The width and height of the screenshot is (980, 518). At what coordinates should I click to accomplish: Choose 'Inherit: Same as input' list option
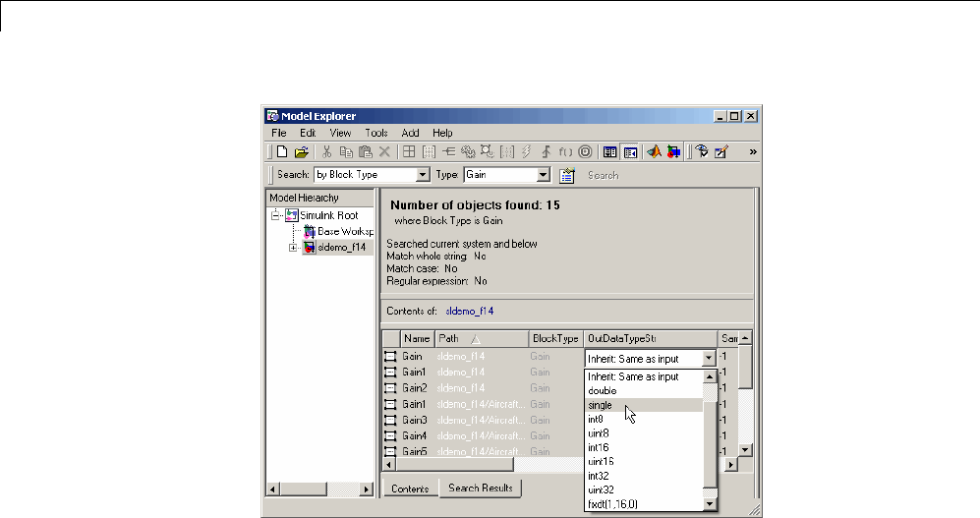coord(644,376)
